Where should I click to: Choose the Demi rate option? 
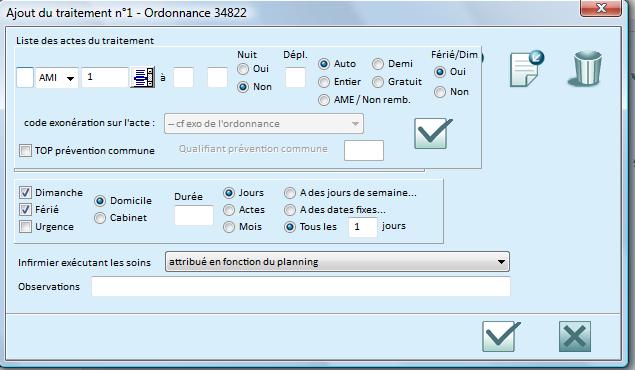tap(378, 64)
